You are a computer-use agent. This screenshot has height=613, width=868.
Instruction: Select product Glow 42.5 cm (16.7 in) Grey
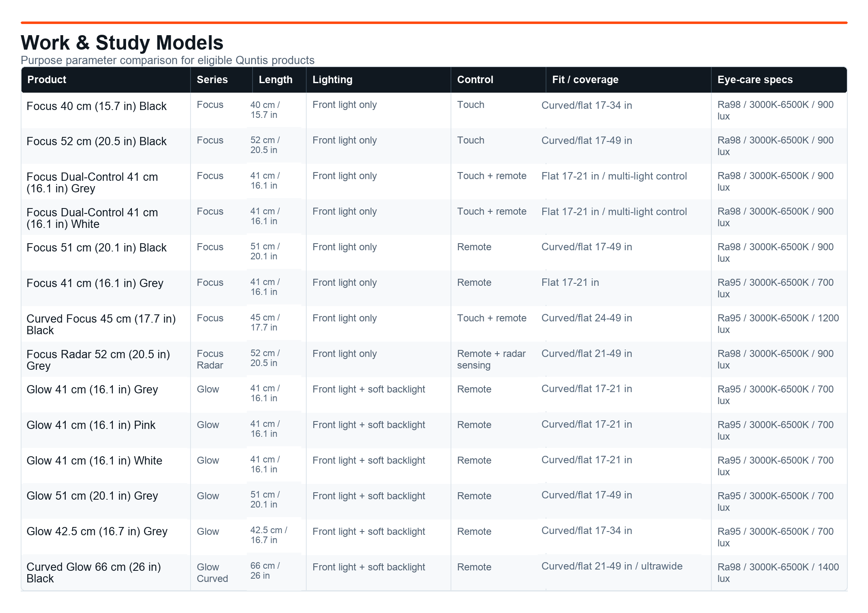pyautogui.click(x=97, y=532)
